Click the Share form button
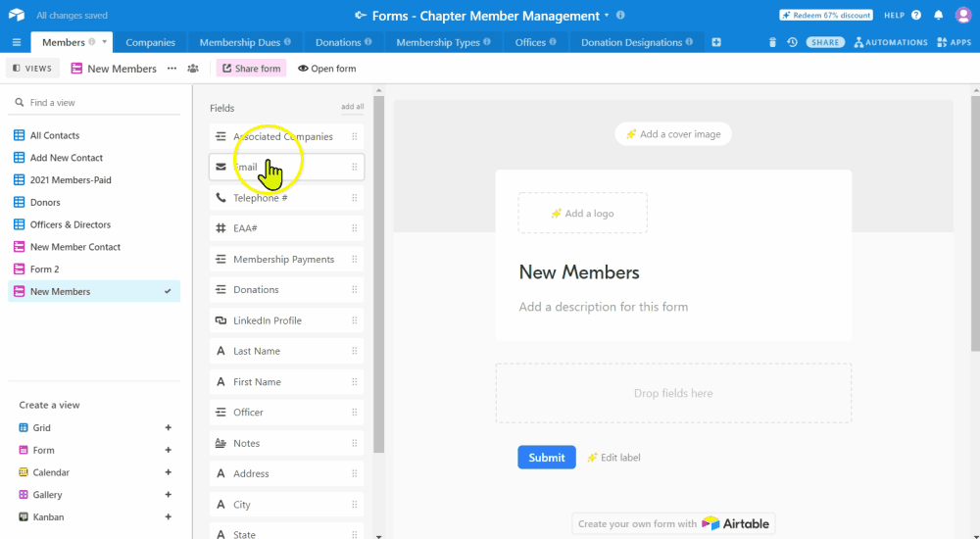This screenshot has width=980, height=539. tap(251, 69)
